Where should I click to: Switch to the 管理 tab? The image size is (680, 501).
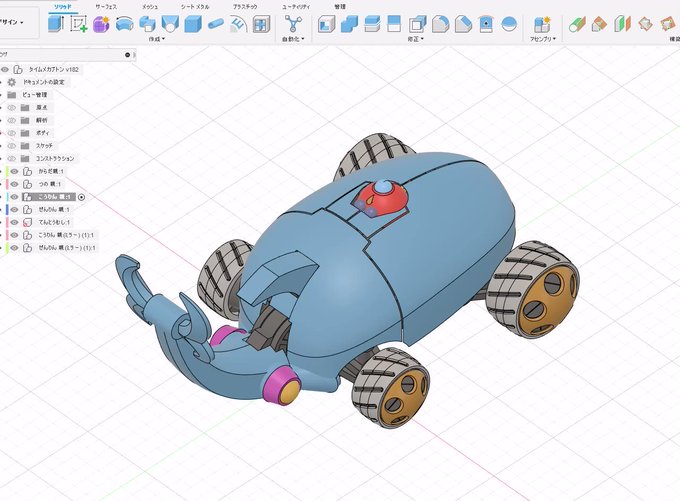(340, 7)
